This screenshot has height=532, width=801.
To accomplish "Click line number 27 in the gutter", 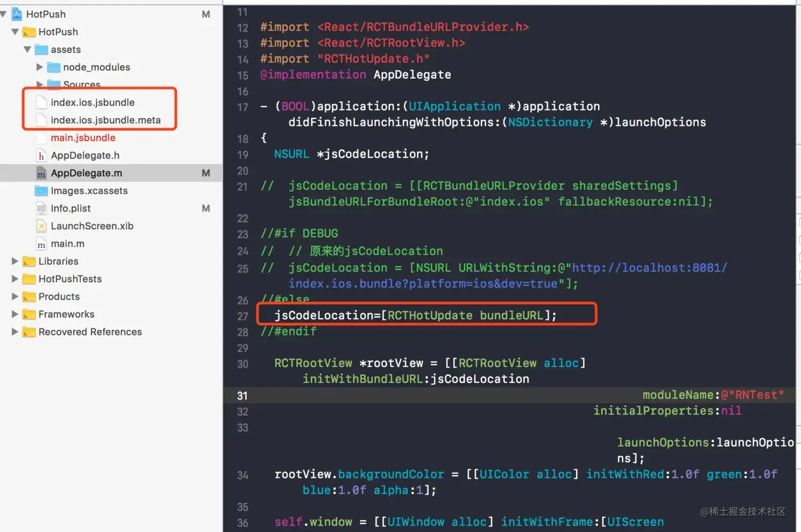I will 242,316.
